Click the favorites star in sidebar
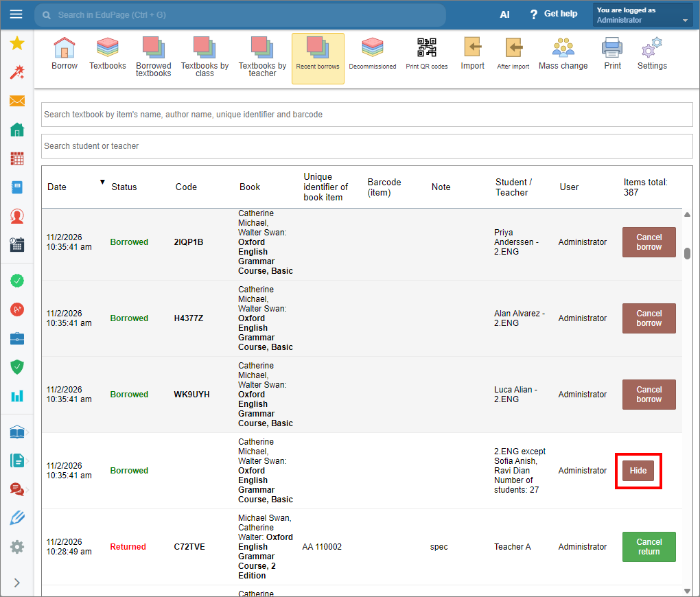 tap(17, 43)
